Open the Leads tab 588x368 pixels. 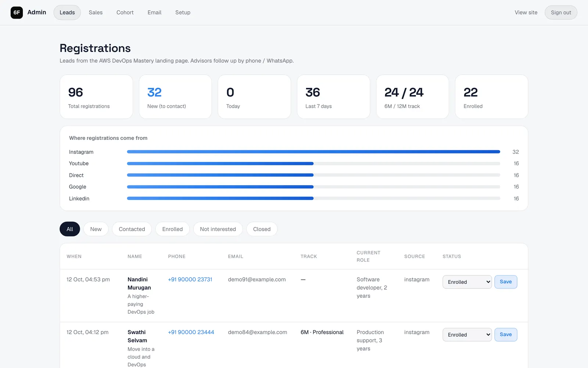click(67, 13)
